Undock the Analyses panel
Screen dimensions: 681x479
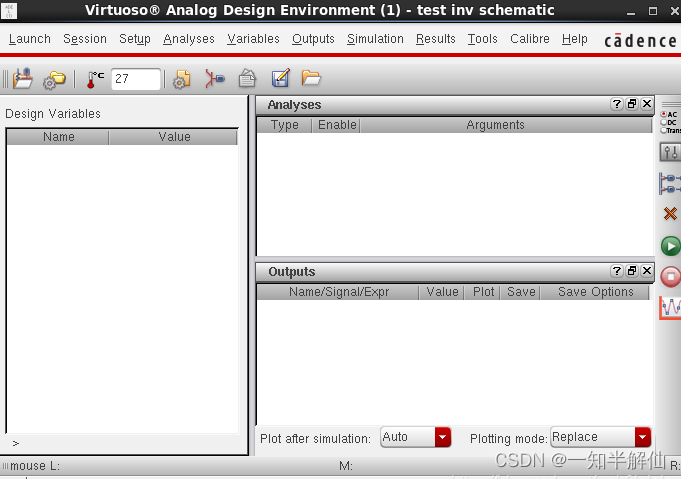[632, 104]
